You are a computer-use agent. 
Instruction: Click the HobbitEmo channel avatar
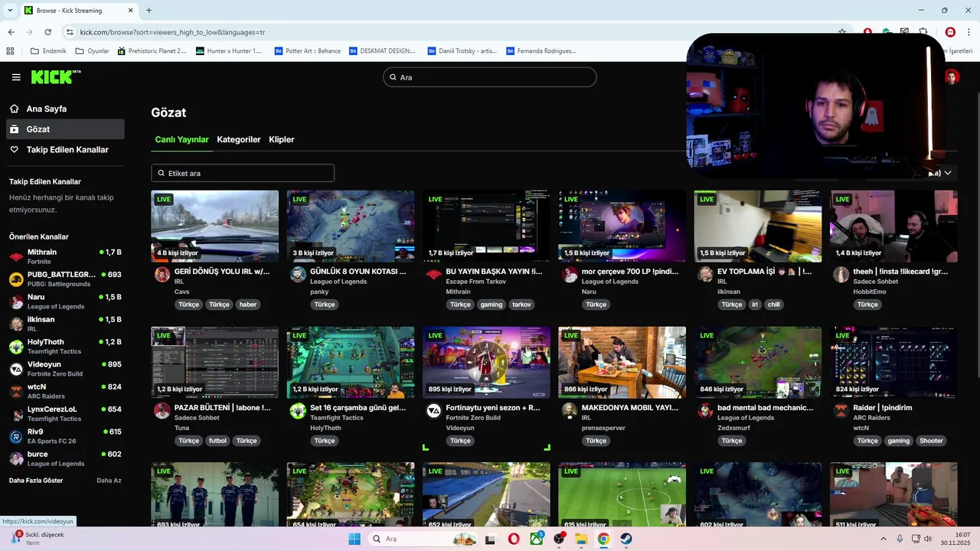pyautogui.click(x=841, y=275)
